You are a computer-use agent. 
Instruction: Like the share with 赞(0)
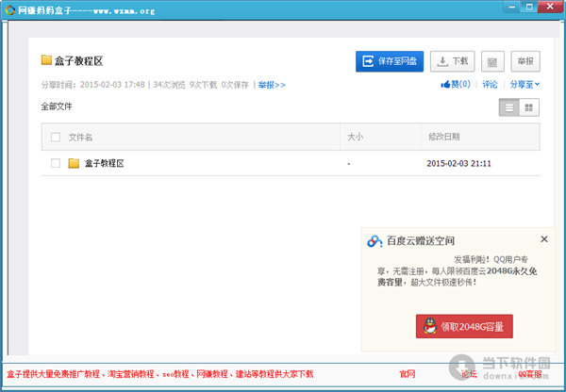coord(456,85)
